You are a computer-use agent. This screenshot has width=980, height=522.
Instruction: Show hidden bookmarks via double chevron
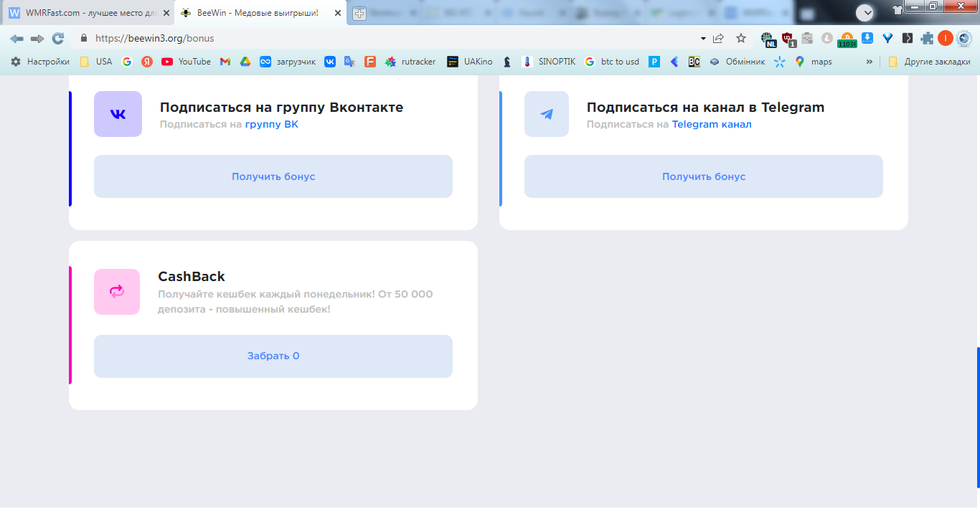pyautogui.click(x=870, y=62)
